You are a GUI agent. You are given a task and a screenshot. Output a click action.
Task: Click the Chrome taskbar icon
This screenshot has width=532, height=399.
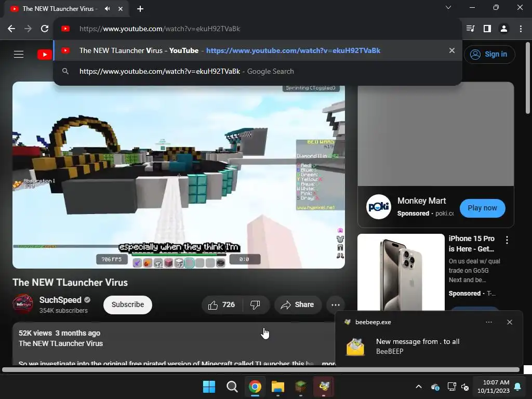255,387
